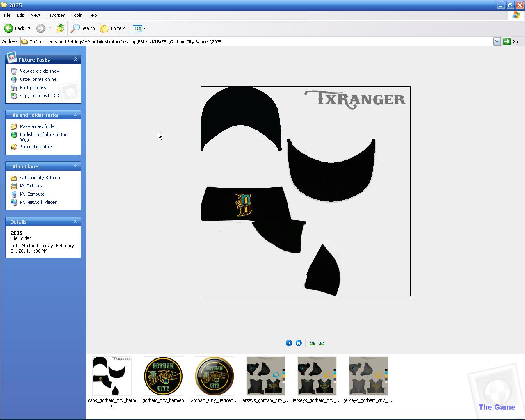This screenshot has width=525, height=420.
Task: Toggle the Folders pane button
Action: tap(113, 28)
